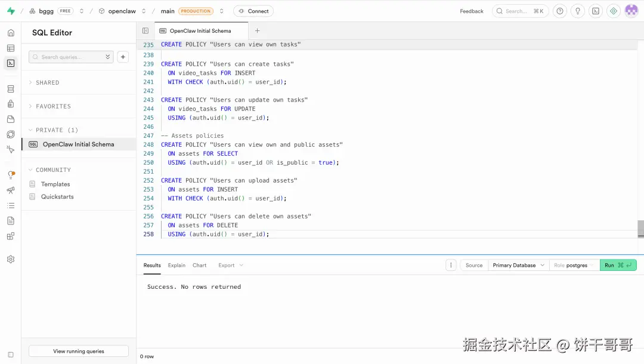Viewport: 644px width, 364px height.
Task: Click the help question mark icon
Action: [x=559, y=11]
